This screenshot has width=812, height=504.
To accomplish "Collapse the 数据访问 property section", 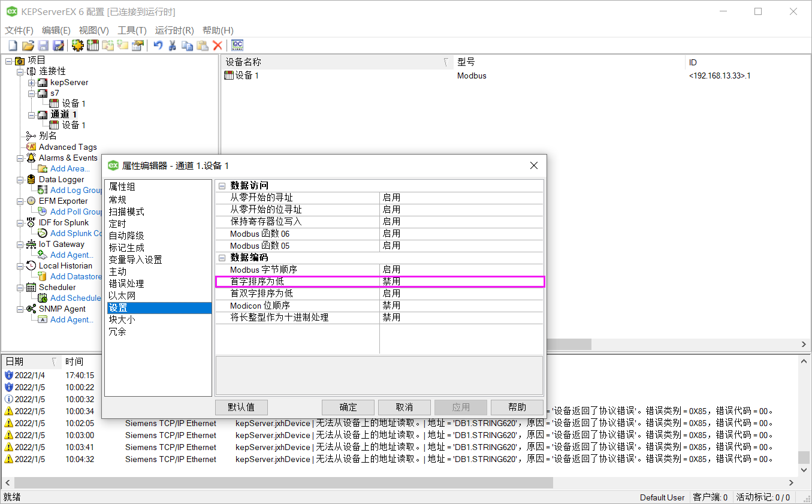I will pos(222,186).
